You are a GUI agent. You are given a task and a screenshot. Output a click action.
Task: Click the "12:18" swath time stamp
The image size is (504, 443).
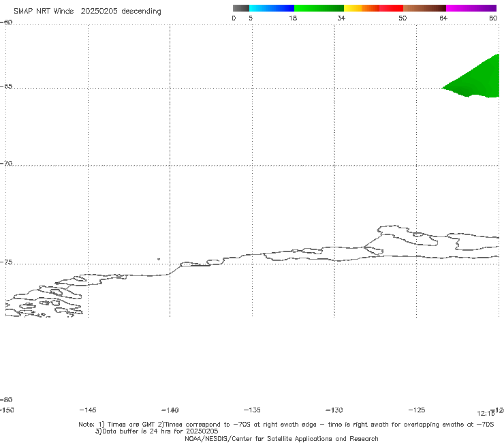click(486, 414)
